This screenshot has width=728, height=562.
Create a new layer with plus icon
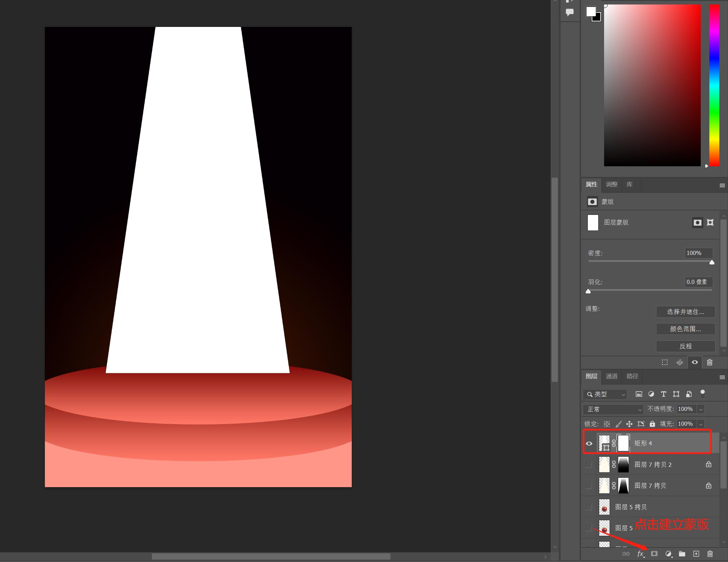(x=696, y=554)
